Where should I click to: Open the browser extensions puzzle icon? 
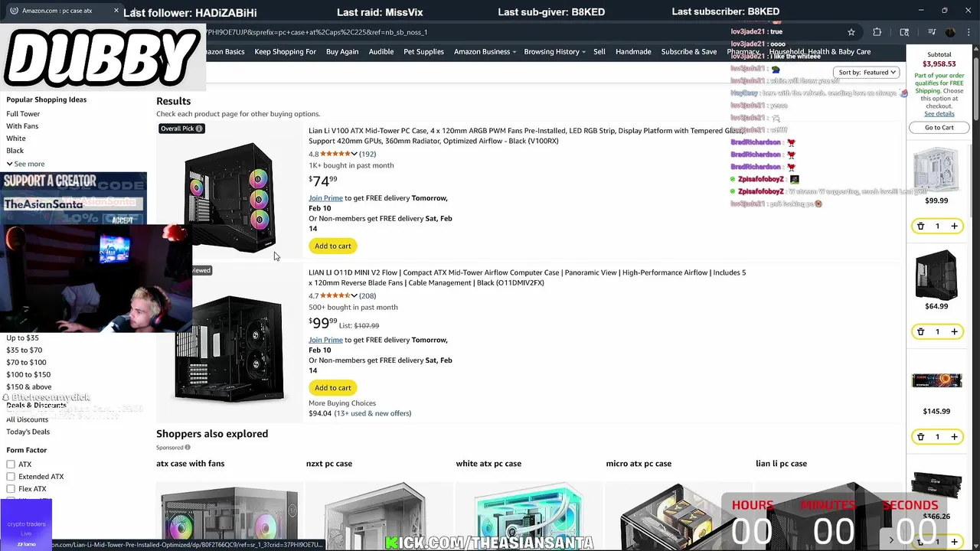877,32
